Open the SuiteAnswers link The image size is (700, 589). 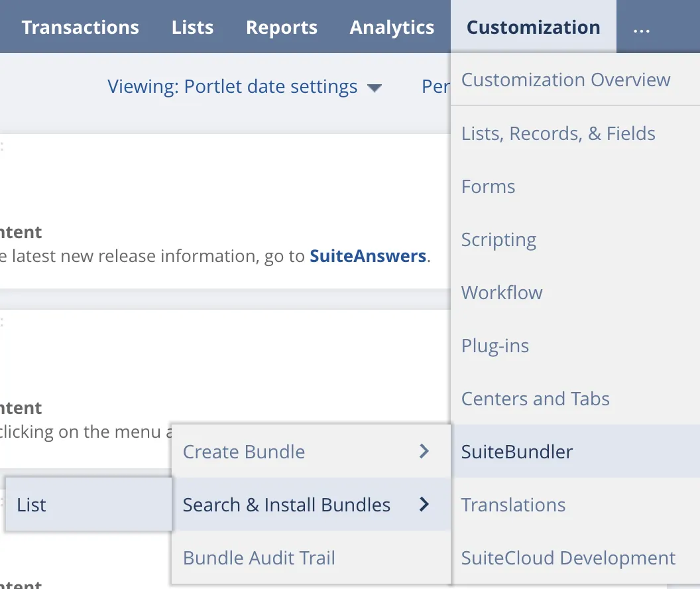coord(368,256)
